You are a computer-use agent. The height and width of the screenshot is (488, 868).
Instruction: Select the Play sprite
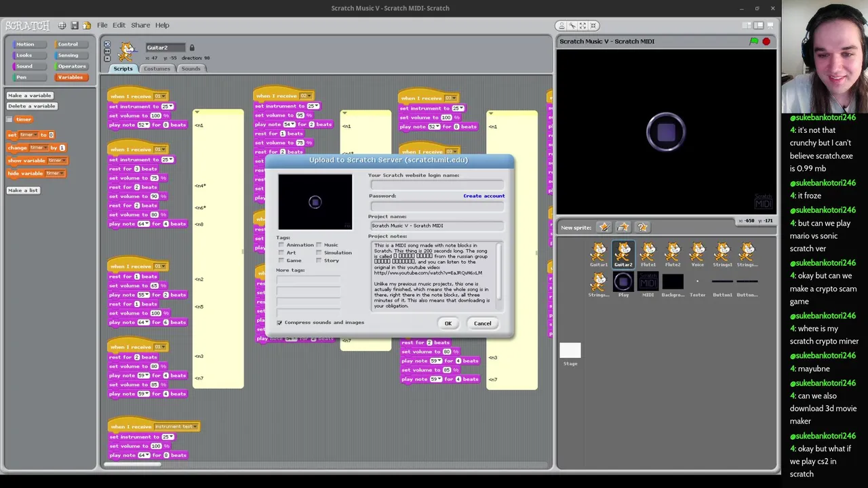coord(623,284)
